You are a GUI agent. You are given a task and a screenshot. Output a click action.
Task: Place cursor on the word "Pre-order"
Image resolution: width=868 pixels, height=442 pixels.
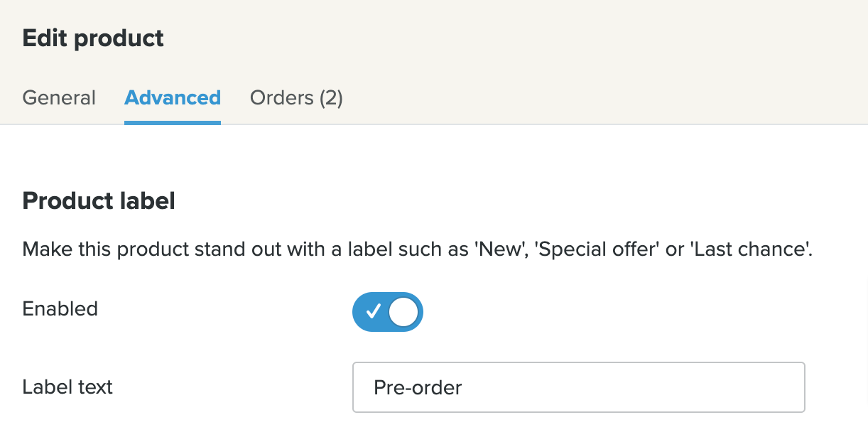pyautogui.click(x=418, y=387)
